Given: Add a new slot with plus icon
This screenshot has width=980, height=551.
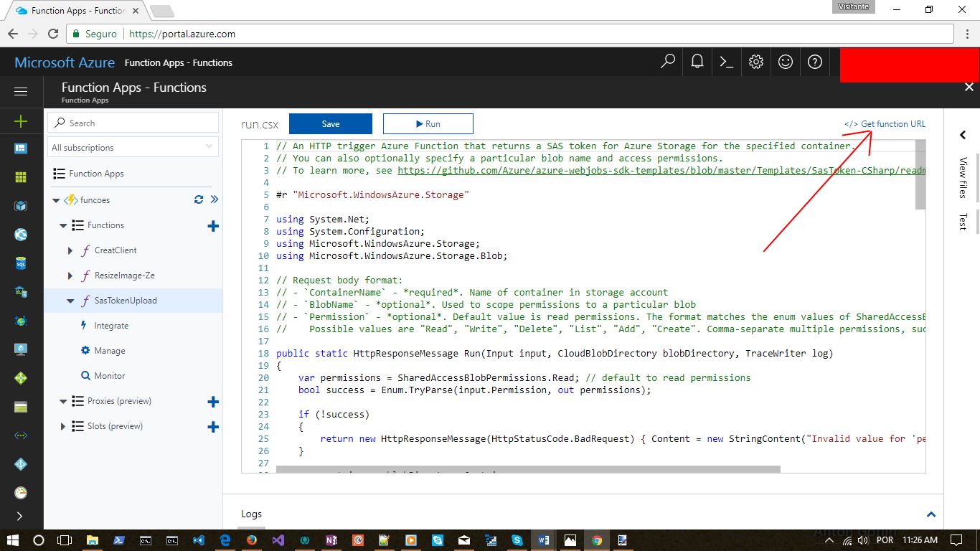Looking at the screenshot, I should pos(213,427).
